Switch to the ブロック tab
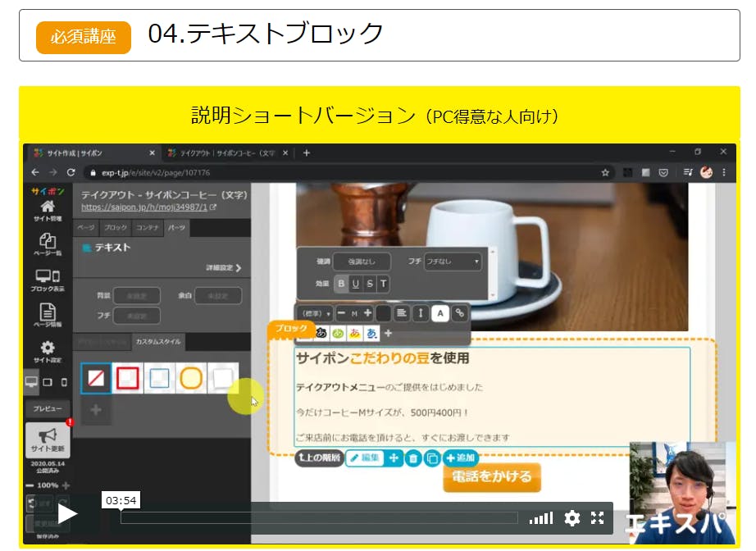Viewport: 756px width, 551px height. (x=116, y=227)
